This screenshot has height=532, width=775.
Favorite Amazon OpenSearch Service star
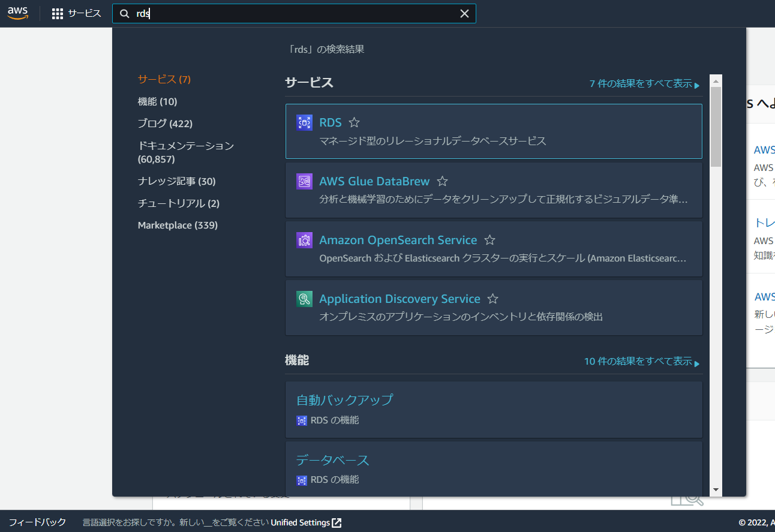pos(490,240)
